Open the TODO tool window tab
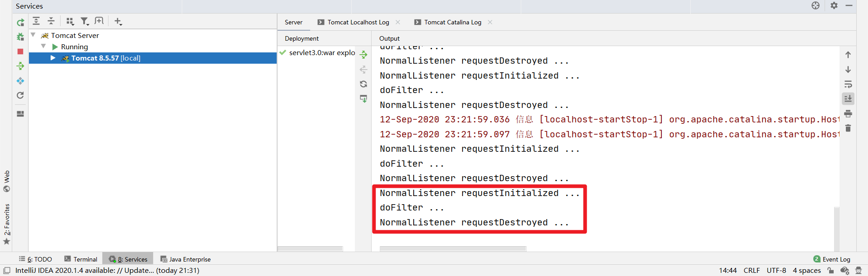Viewport: 868px width, 276px height. [35, 259]
